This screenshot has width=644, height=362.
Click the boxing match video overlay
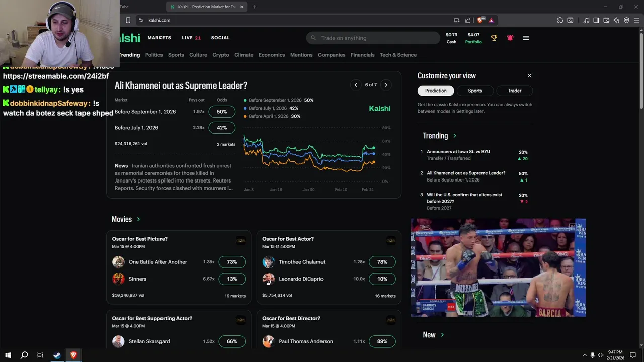click(x=498, y=267)
